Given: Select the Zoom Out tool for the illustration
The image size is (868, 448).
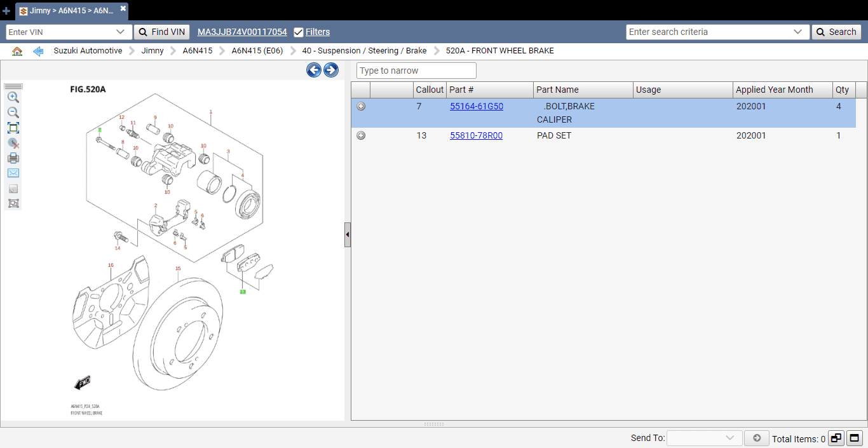Looking at the screenshot, I should (x=13, y=112).
